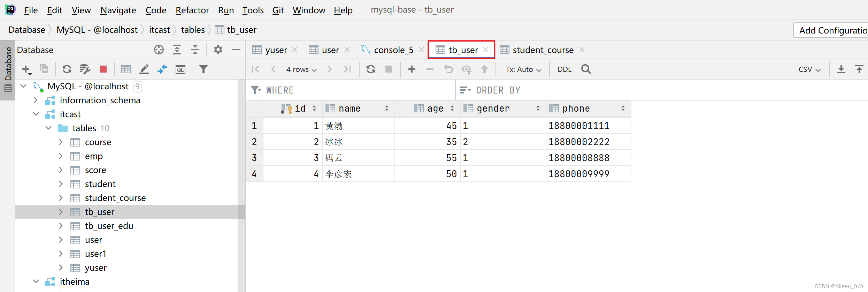Screen dimensions: 868x292
Task: Select the emp table in the tree
Action: pyautogui.click(x=94, y=156)
